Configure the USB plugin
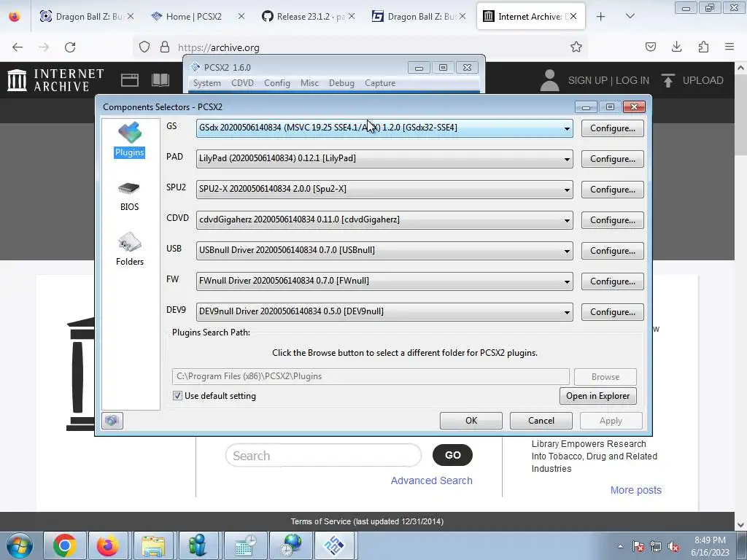 [x=613, y=251]
